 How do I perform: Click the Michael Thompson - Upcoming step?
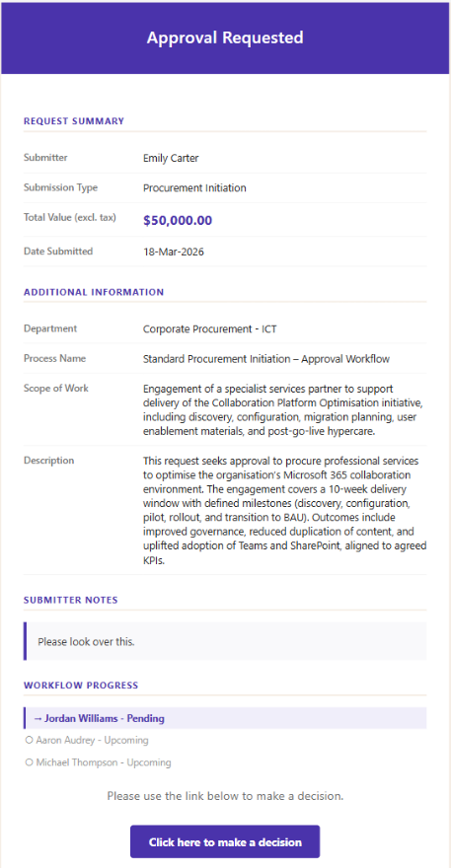pyautogui.click(x=98, y=762)
